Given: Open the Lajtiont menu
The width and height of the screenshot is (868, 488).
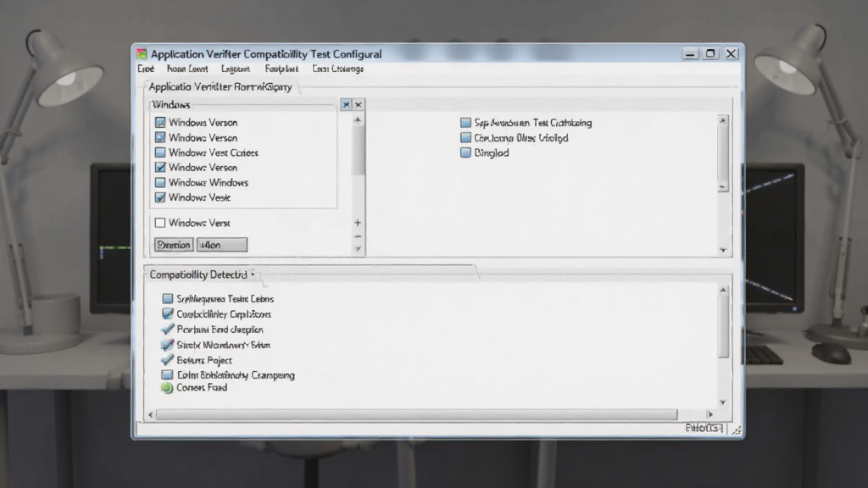Looking at the screenshot, I should click(236, 69).
